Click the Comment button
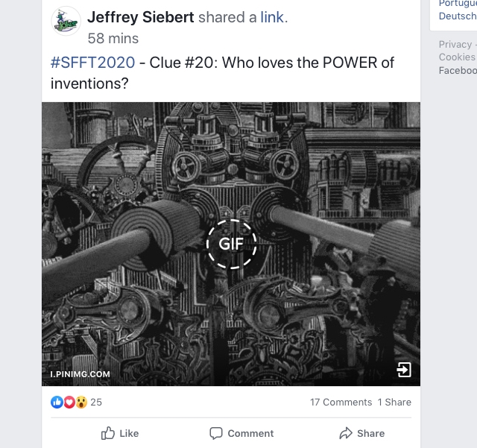Image resolution: width=477 pixels, height=448 pixels. coord(241,433)
